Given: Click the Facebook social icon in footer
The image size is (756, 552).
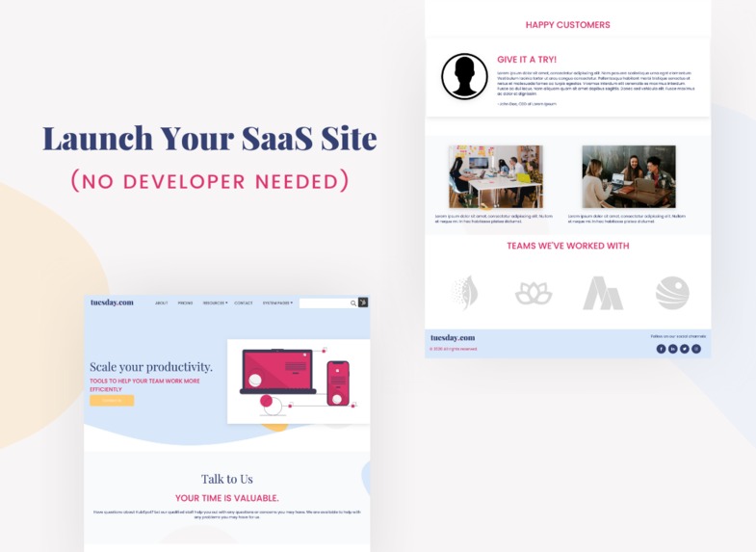Looking at the screenshot, I should [661, 349].
